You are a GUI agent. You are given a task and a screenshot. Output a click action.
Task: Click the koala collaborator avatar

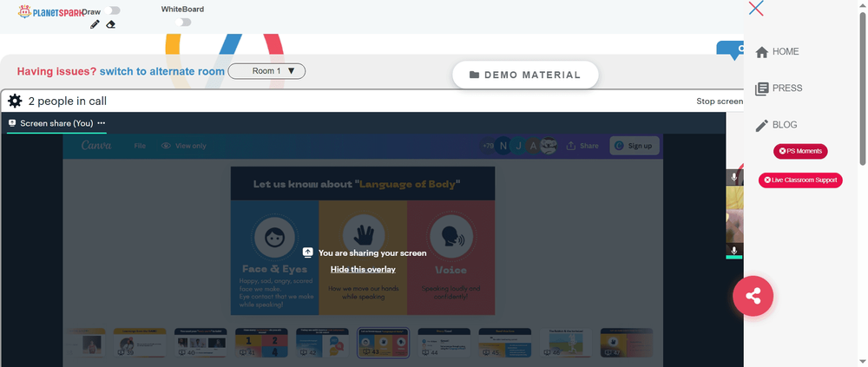point(548,146)
